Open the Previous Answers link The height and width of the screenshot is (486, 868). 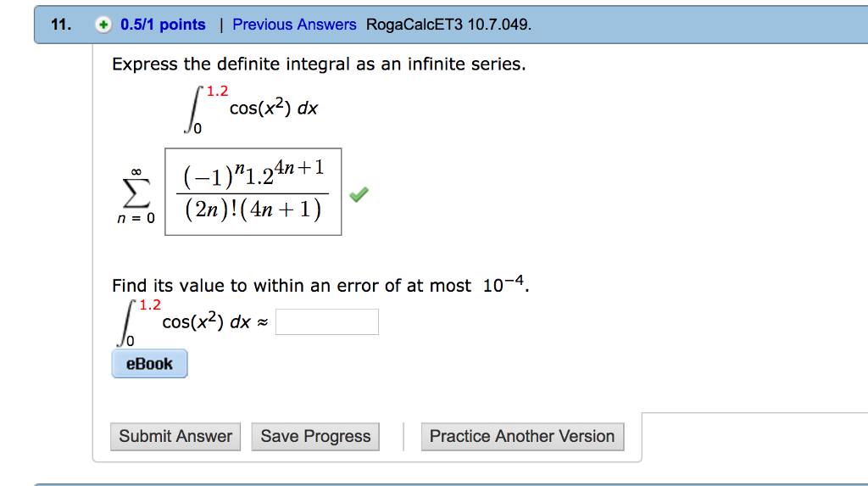(294, 25)
